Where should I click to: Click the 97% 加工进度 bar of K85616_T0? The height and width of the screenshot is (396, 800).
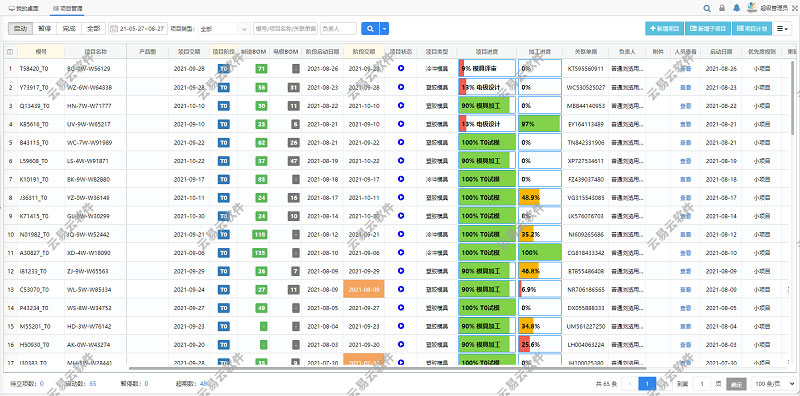tap(540, 124)
